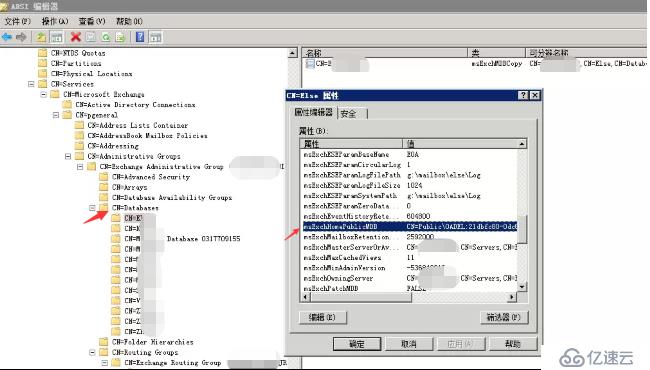
Task: Click folder icon of CN=Advanced Security
Action: point(104,177)
